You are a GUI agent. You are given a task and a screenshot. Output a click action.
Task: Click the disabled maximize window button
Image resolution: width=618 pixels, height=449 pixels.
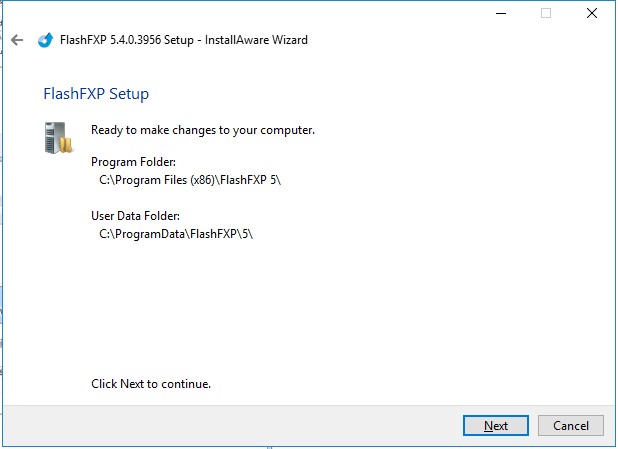(546, 13)
